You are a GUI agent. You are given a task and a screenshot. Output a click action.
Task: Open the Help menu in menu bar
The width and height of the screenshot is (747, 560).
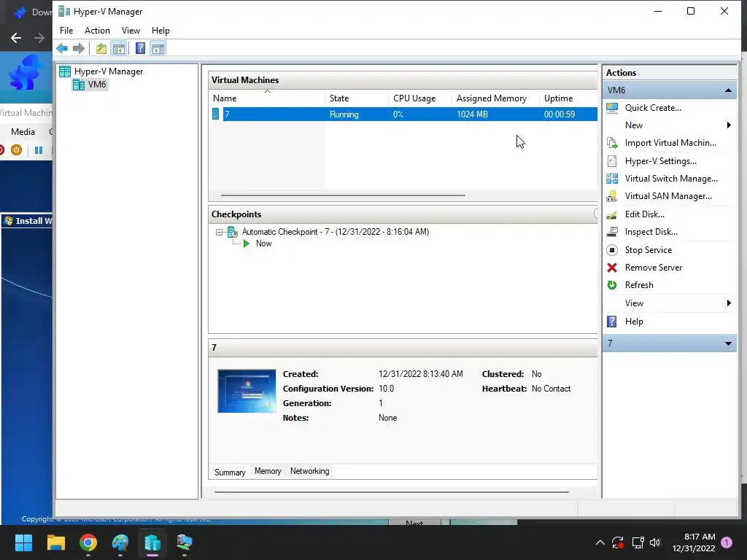160,31
